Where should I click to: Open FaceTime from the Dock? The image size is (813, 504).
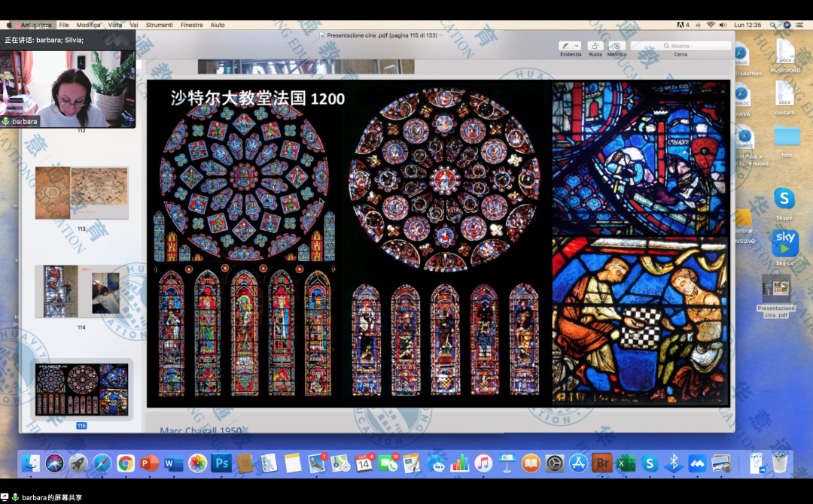pyautogui.click(x=388, y=463)
